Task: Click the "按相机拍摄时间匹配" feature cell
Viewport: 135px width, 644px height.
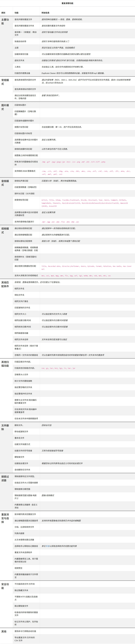Action: pyautogui.click(x=26, y=149)
